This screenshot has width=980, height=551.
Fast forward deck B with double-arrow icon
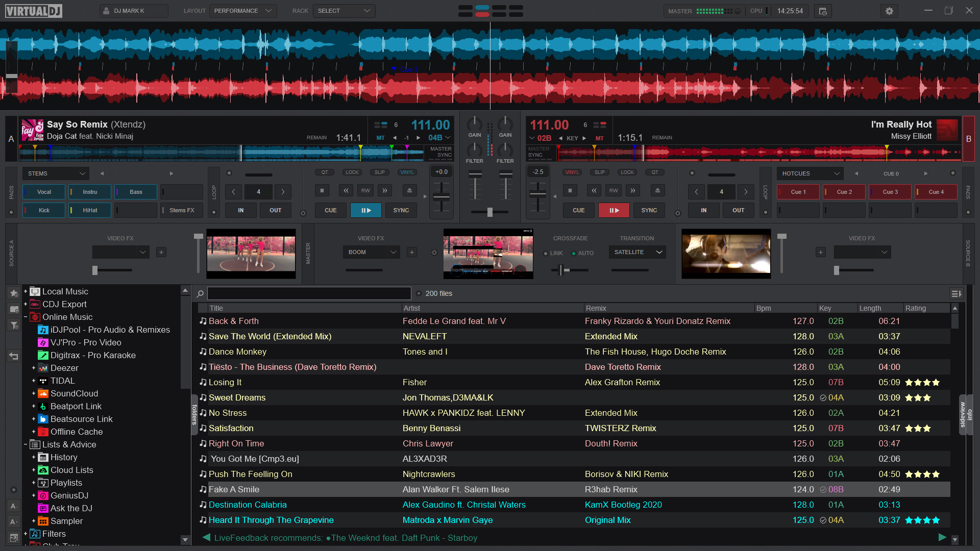point(633,190)
